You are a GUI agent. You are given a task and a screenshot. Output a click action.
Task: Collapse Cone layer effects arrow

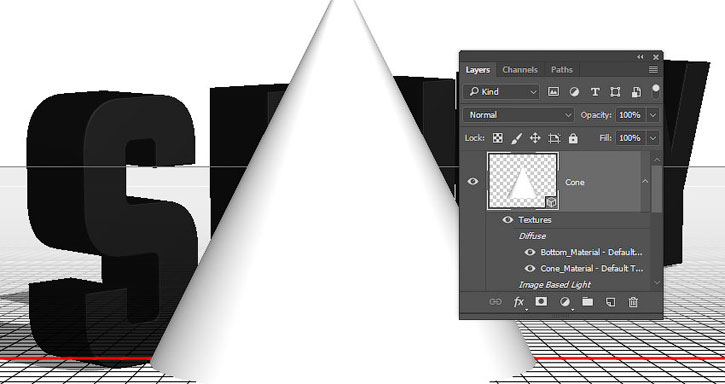645,181
